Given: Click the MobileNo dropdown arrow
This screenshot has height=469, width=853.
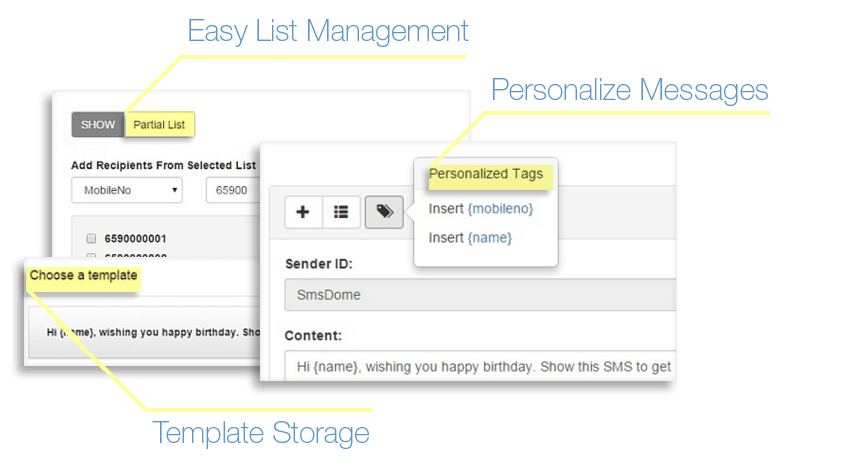Looking at the screenshot, I should (x=175, y=190).
